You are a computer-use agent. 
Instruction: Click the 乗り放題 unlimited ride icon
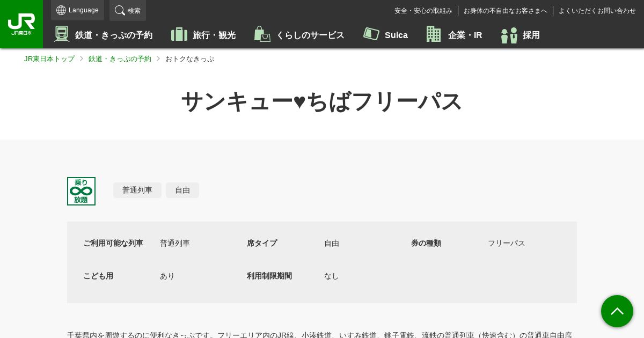tap(81, 191)
